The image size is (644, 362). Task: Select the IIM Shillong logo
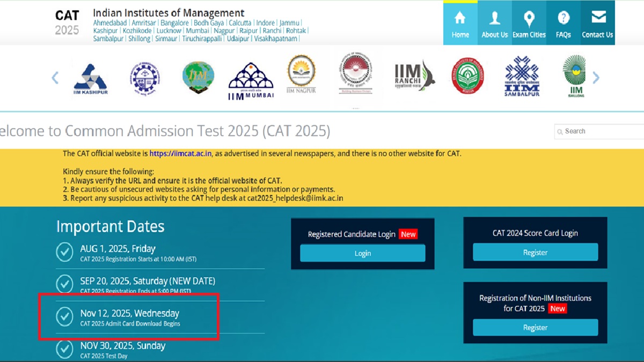[x=575, y=75]
